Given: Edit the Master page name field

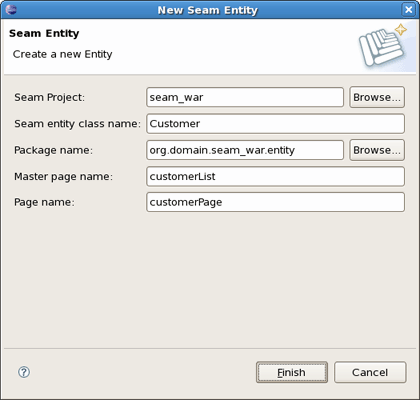Looking at the screenshot, I should 276,176.
